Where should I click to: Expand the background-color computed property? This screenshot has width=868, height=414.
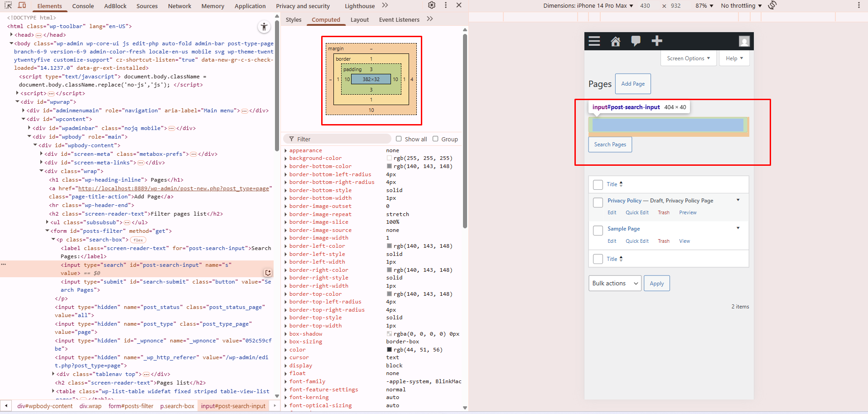(286, 158)
